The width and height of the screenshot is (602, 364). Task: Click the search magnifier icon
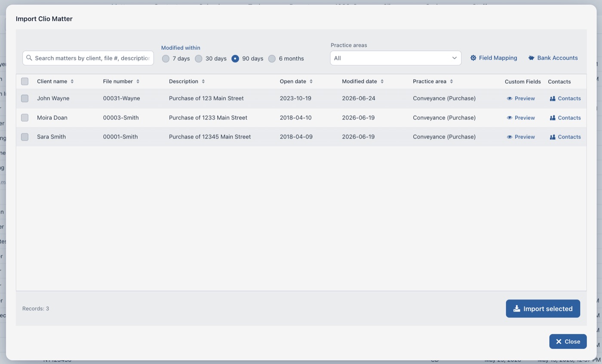(x=29, y=58)
